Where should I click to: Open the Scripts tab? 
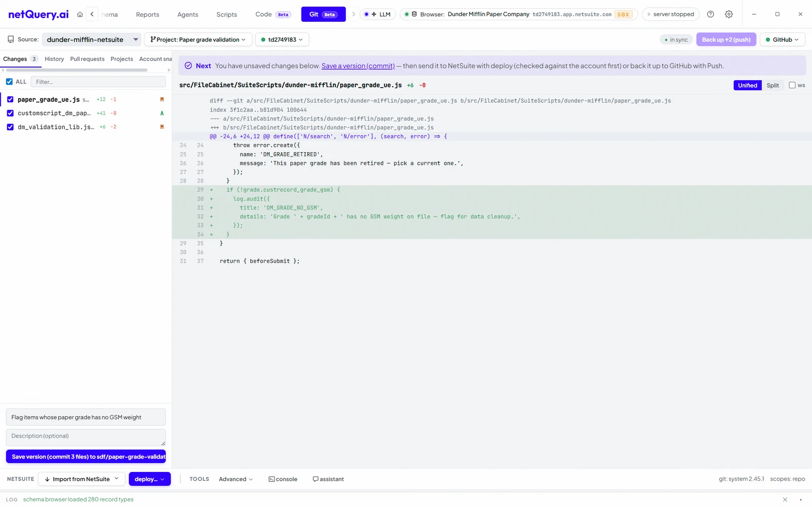(227, 14)
